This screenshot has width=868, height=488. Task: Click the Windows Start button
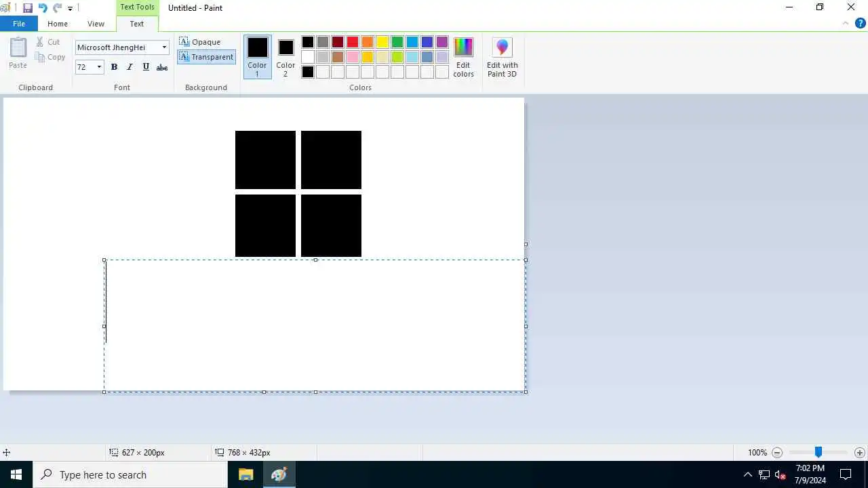click(x=16, y=474)
